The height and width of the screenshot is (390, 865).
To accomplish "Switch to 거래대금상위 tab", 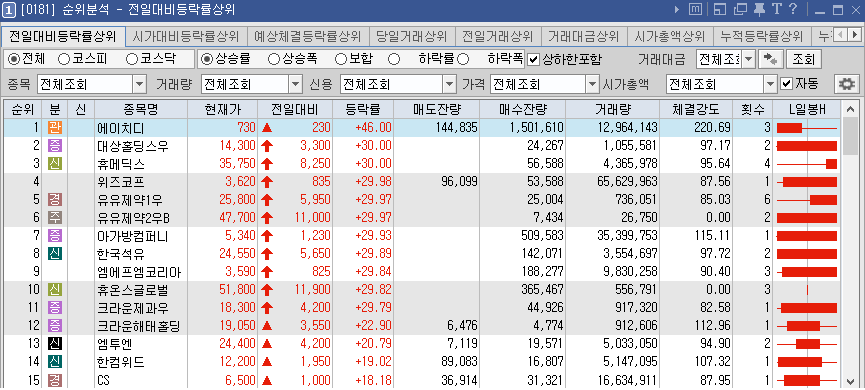I will [584, 37].
